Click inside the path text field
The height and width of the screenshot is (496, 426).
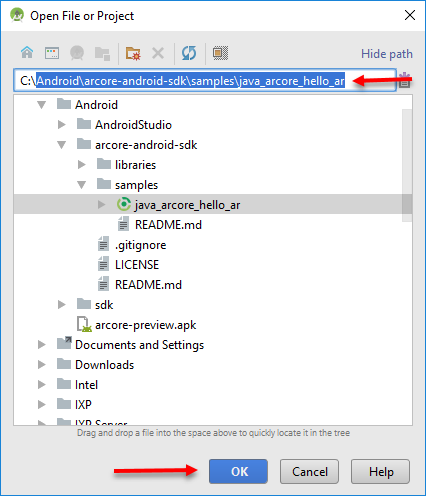tap(205, 80)
